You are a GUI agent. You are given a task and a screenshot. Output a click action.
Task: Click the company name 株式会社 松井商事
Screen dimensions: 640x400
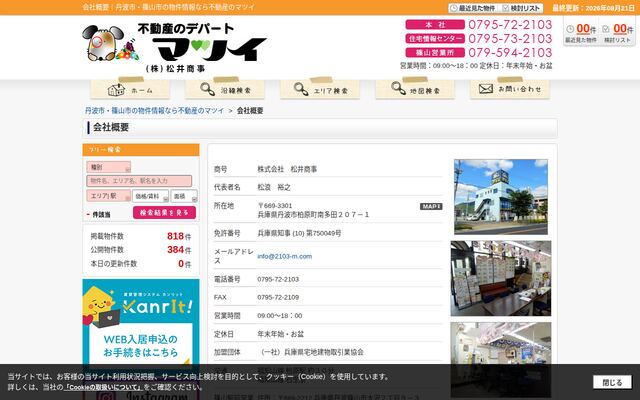(x=287, y=169)
